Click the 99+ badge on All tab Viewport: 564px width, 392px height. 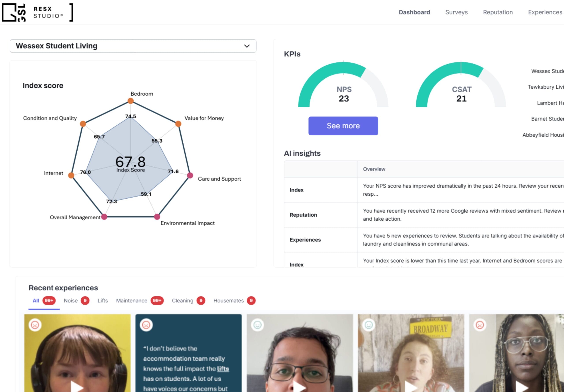click(49, 301)
